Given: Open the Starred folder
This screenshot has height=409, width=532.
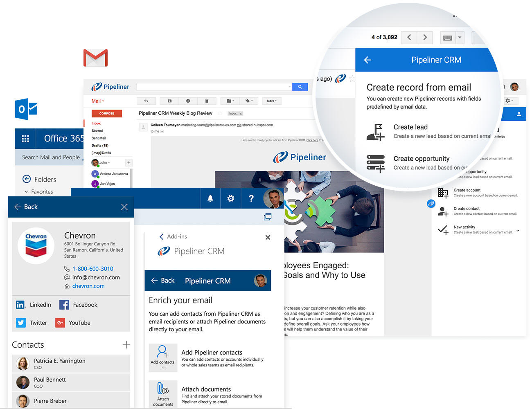Looking at the screenshot, I should (x=97, y=131).
